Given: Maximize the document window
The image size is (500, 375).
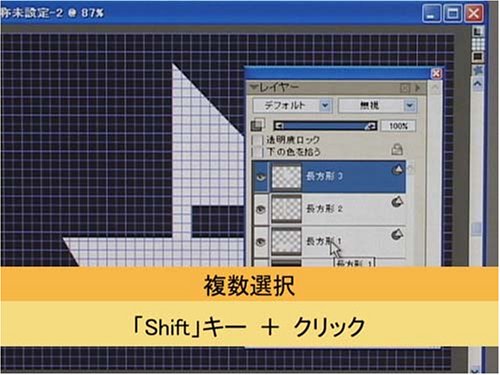Looking at the screenshot, I should coord(452,14).
